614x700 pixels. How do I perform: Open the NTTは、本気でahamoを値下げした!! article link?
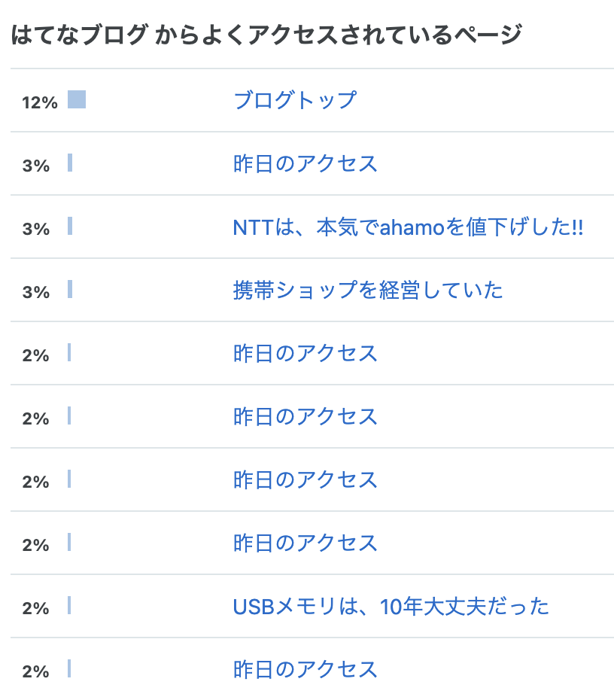tap(408, 227)
